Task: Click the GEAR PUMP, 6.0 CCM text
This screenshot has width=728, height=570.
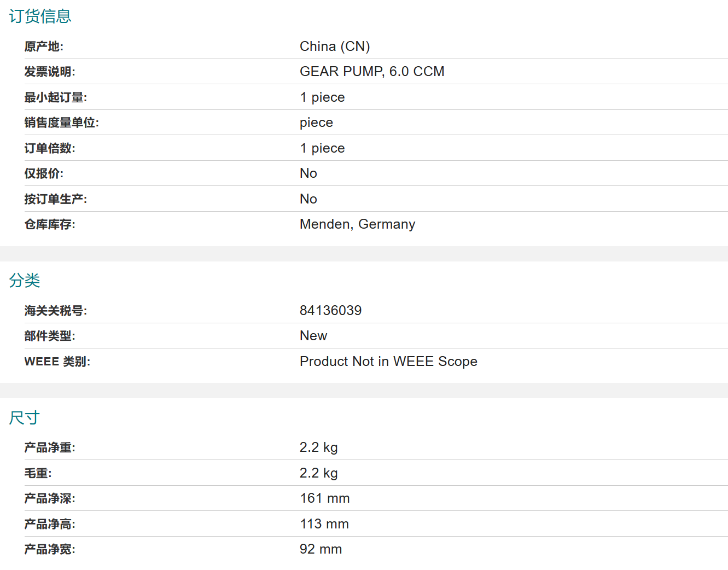Action: 372,72
